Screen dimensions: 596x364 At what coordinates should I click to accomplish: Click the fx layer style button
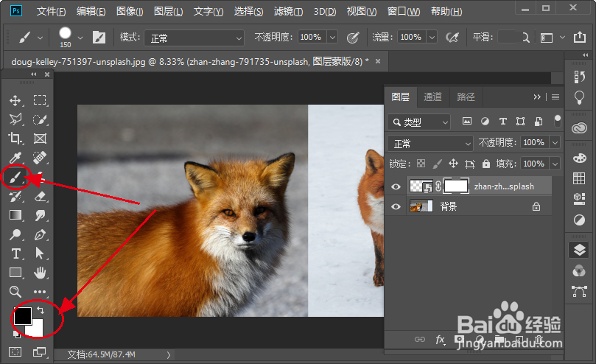coord(440,339)
